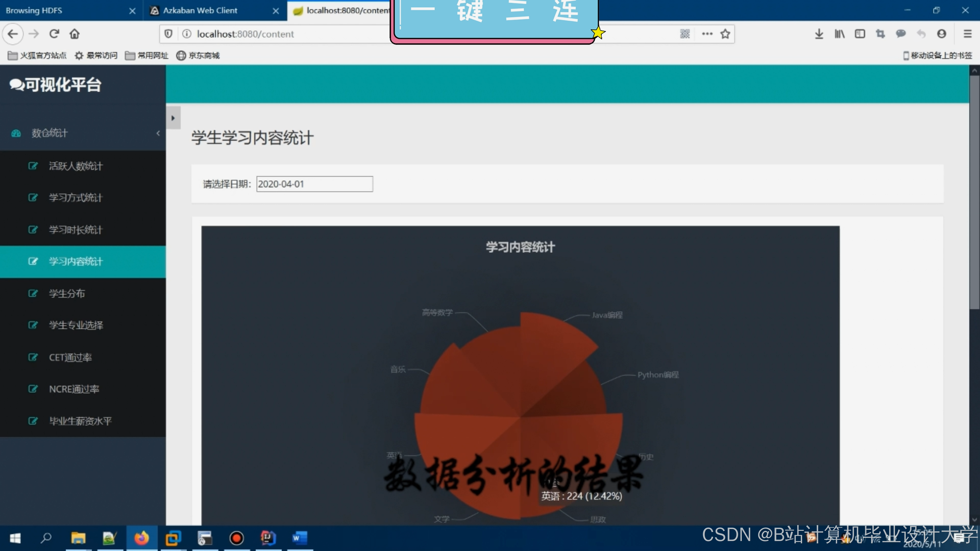Click the page QR code icon
The height and width of the screenshot is (551, 980).
[685, 34]
